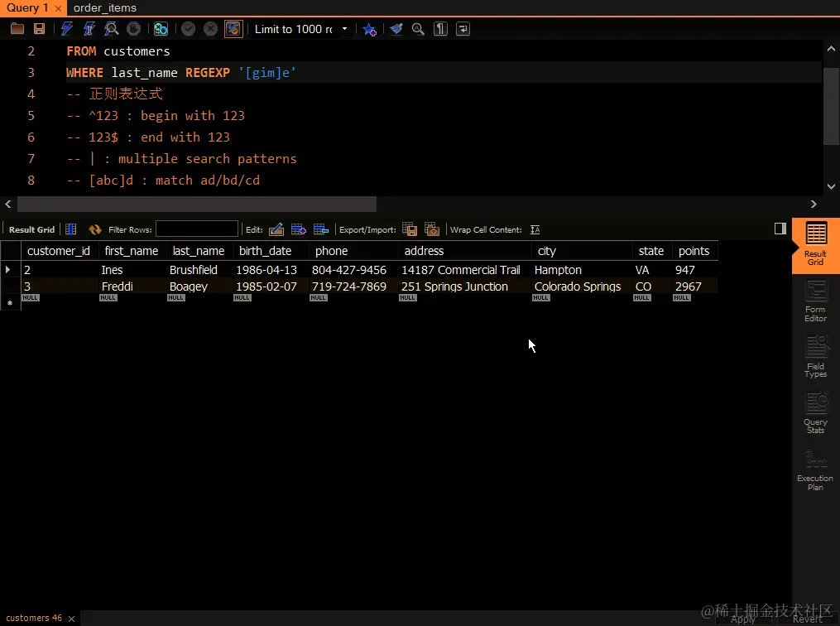The image size is (840, 626).
Task: Run Explain on the current statement
Action: tap(111, 29)
